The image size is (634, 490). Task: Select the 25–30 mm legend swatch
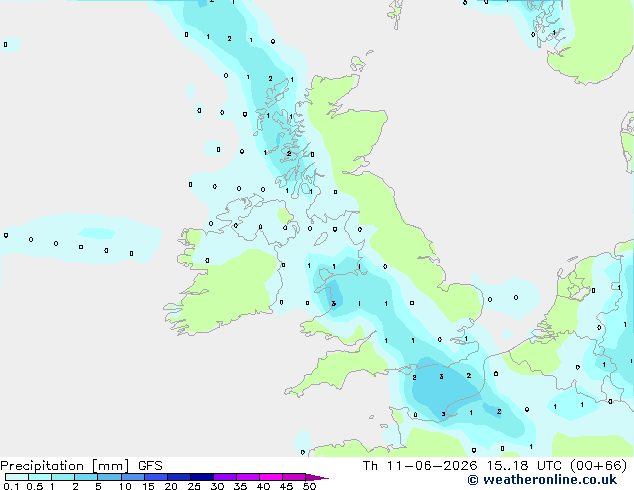click(x=202, y=477)
